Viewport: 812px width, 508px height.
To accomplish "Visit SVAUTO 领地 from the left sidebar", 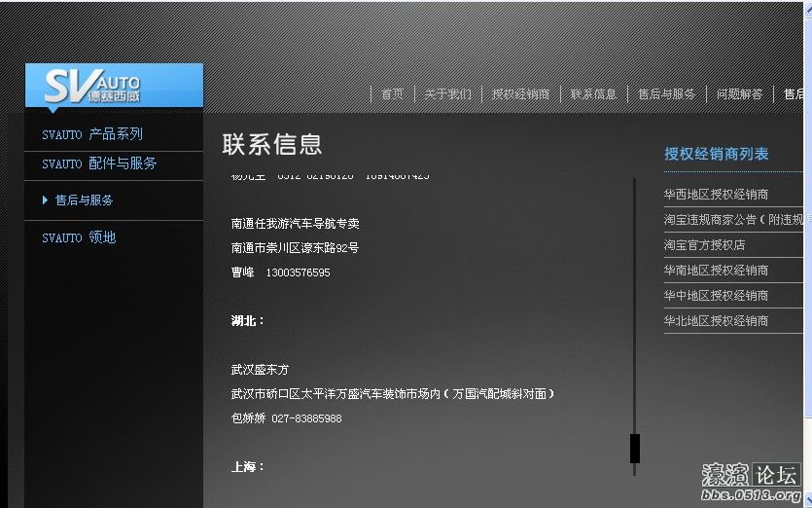I will click(79, 237).
